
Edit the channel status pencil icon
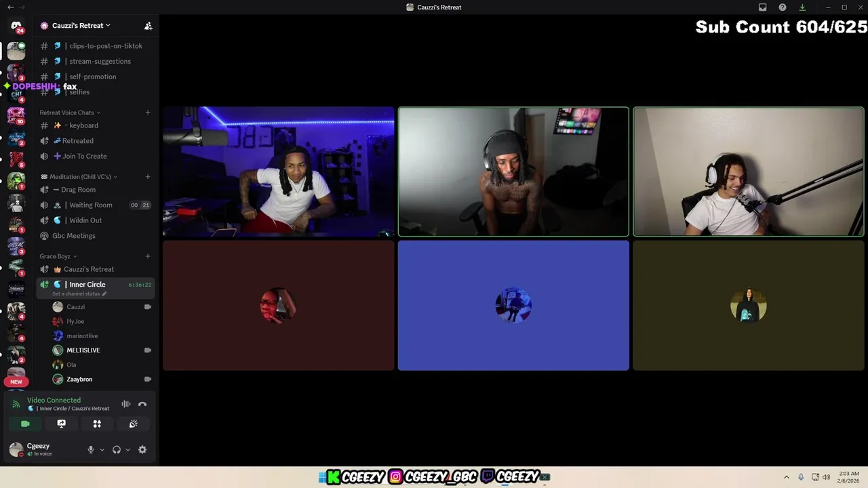[x=104, y=294]
